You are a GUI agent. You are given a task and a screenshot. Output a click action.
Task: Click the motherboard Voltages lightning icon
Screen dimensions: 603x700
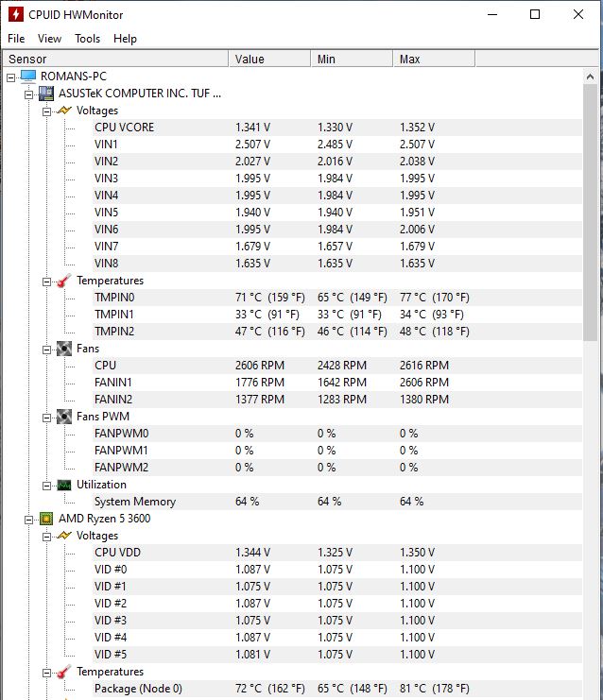(64, 111)
